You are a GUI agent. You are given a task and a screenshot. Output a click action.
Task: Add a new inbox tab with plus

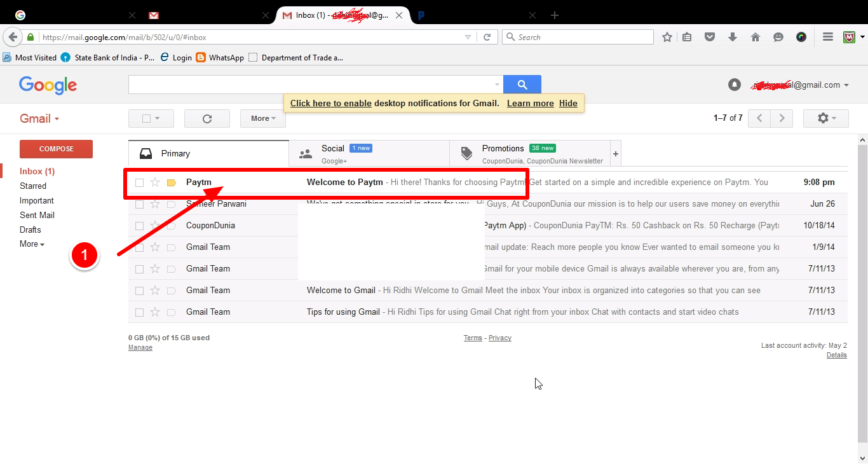615,154
